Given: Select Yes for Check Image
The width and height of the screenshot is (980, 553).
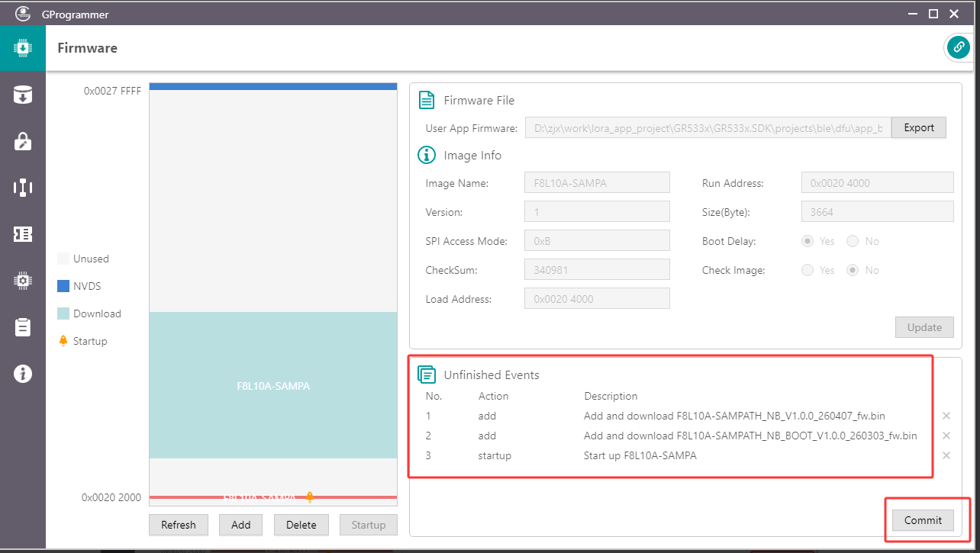Looking at the screenshot, I should [x=808, y=271].
